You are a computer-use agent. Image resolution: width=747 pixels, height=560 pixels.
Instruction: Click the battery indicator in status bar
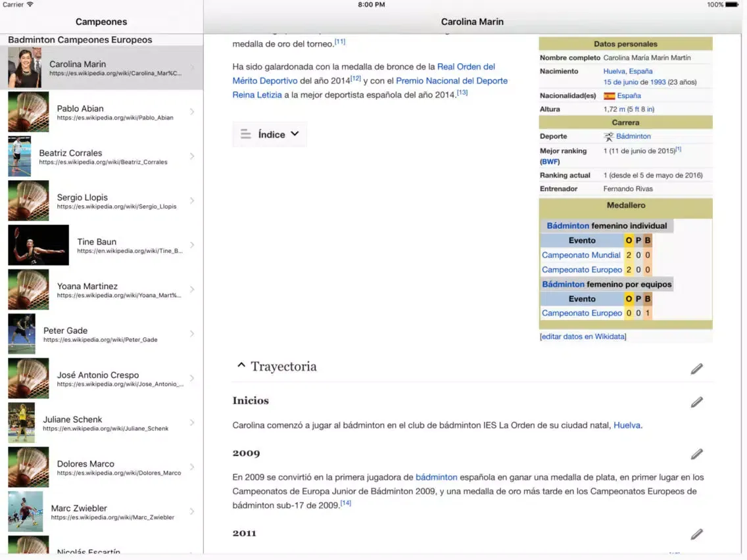pos(732,5)
